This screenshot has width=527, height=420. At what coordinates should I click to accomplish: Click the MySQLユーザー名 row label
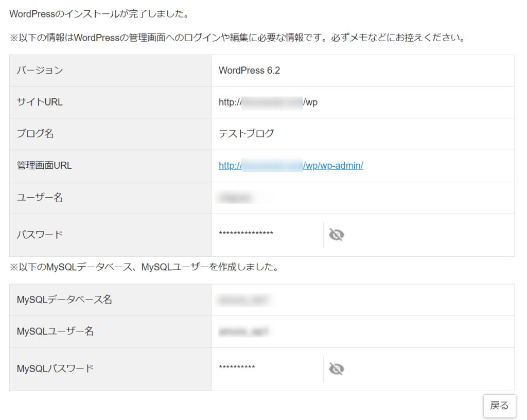(55, 331)
